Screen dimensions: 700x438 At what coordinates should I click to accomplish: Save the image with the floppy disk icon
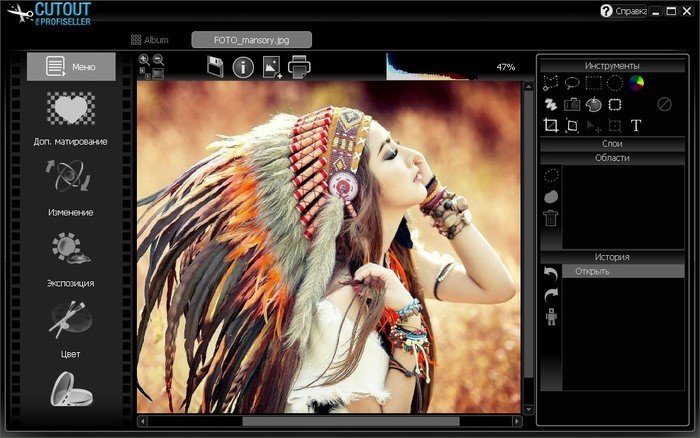215,67
